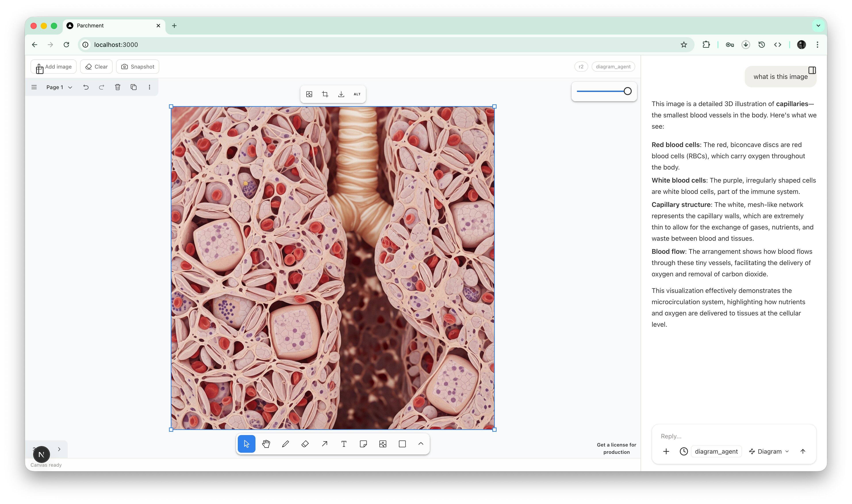The height and width of the screenshot is (504, 852).
Task: Click the Add image button
Action: (54, 67)
